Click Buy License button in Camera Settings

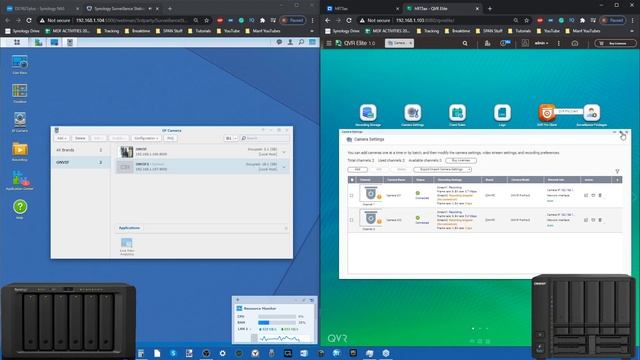pos(461,160)
